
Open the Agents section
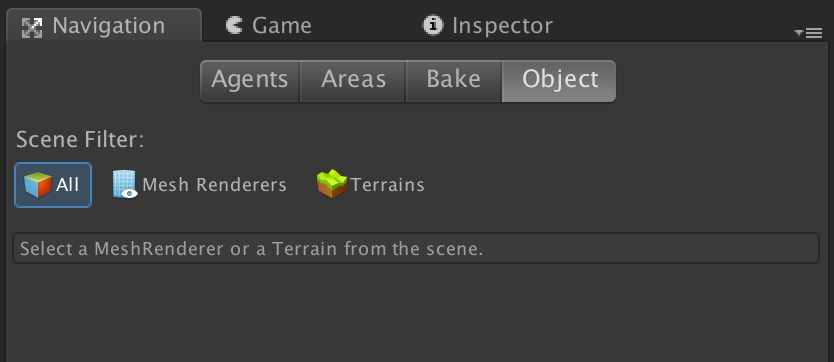[250, 80]
